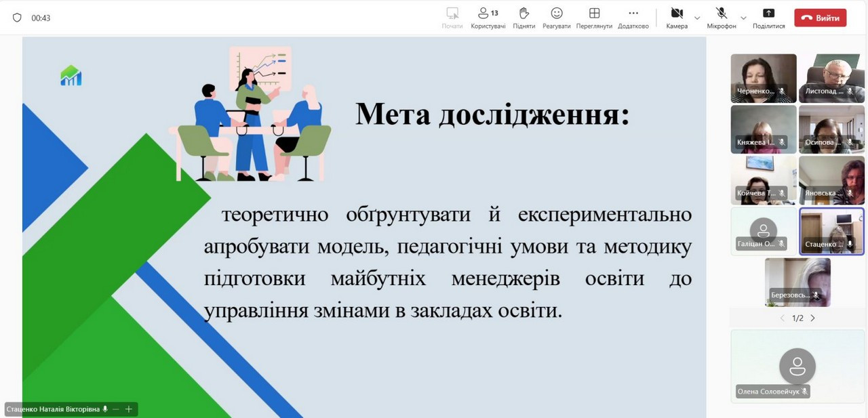
Task: Select Галіцан's avatar tile
Action: point(764,231)
